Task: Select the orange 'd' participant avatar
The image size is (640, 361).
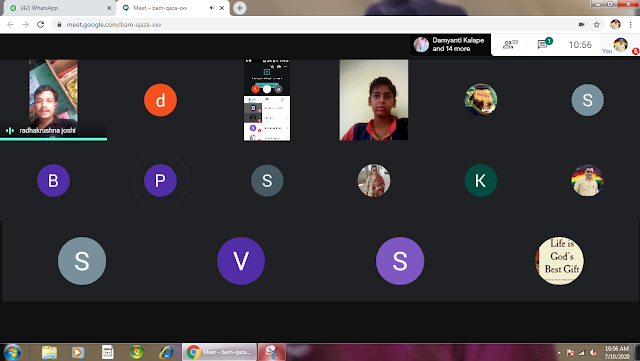Action: point(160,100)
